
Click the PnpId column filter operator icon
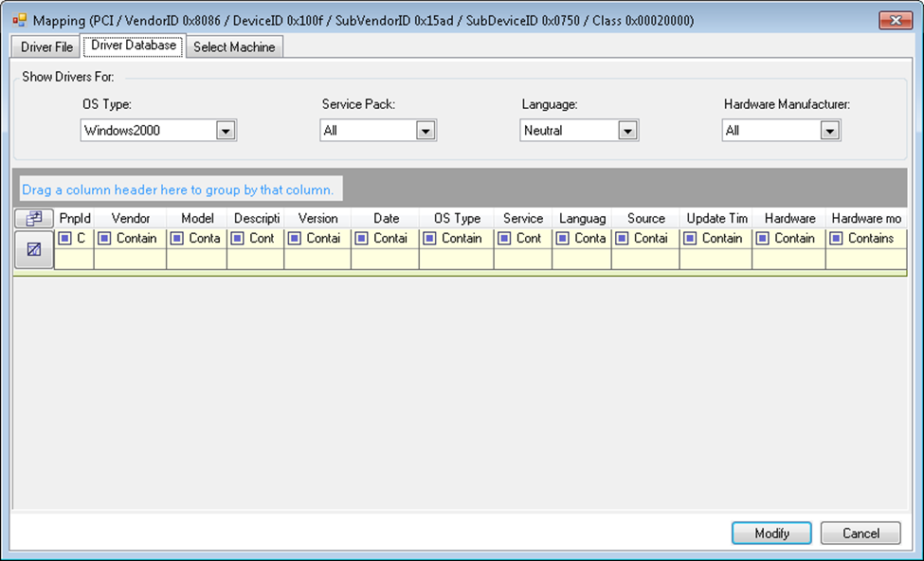64,239
